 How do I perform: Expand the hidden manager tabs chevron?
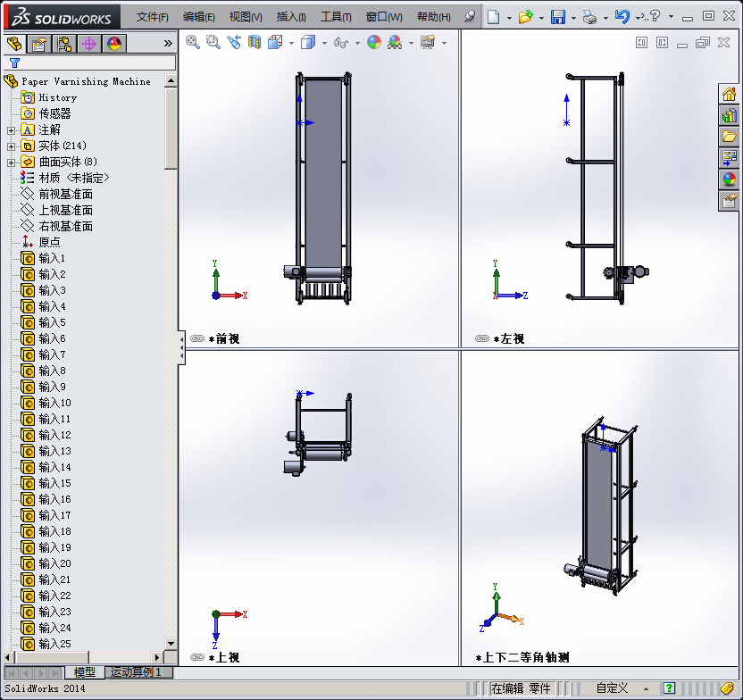pos(168,44)
